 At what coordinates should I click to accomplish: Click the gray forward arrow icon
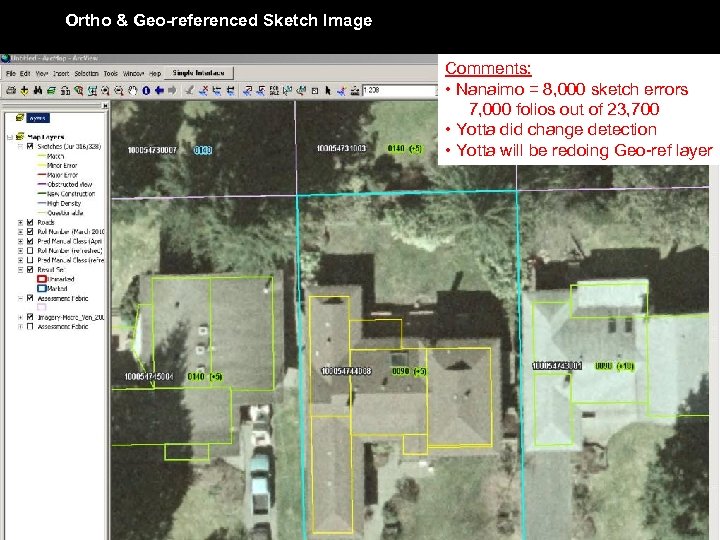point(173,90)
